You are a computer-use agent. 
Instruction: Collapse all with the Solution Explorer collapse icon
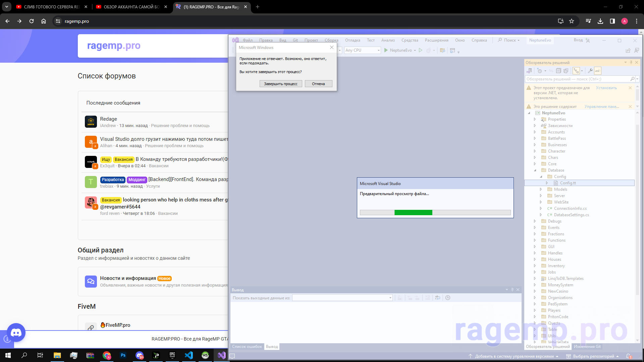coord(558,71)
